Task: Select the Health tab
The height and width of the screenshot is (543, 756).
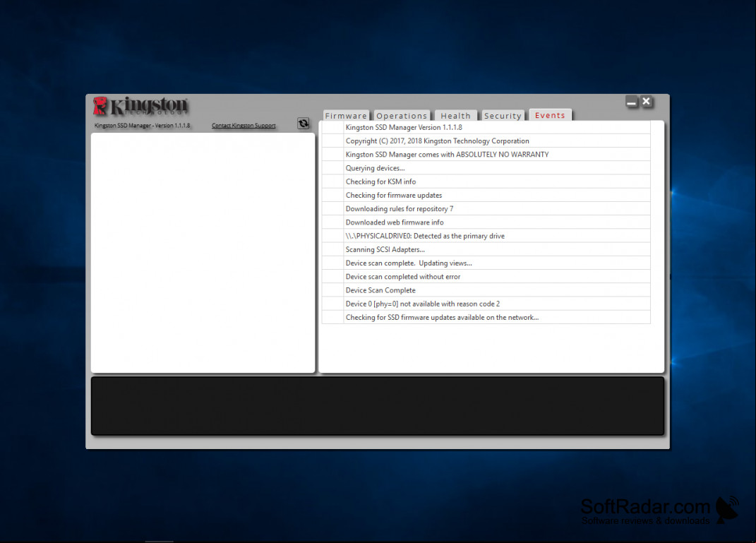Action: [x=455, y=116]
